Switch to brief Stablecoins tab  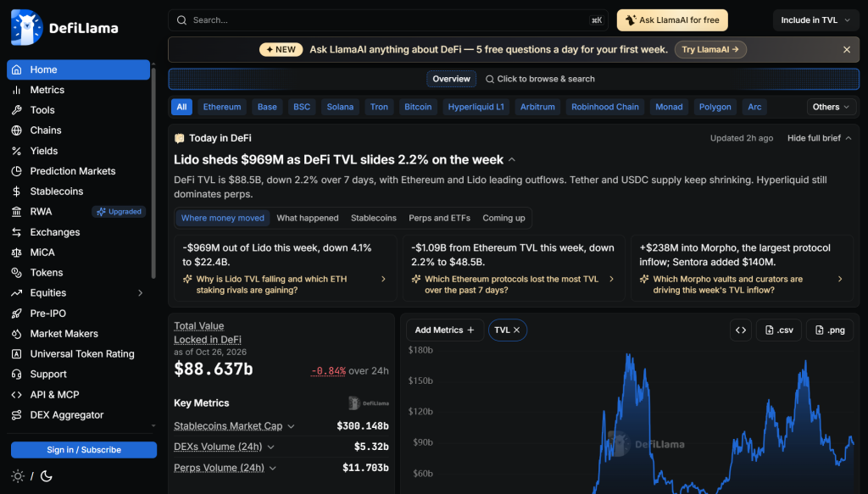click(x=374, y=218)
